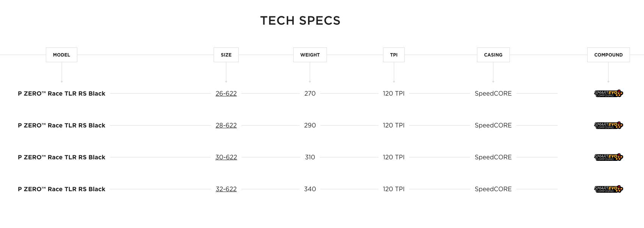Select the WEIGHT column header
This screenshot has height=228, width=644.
310,55
